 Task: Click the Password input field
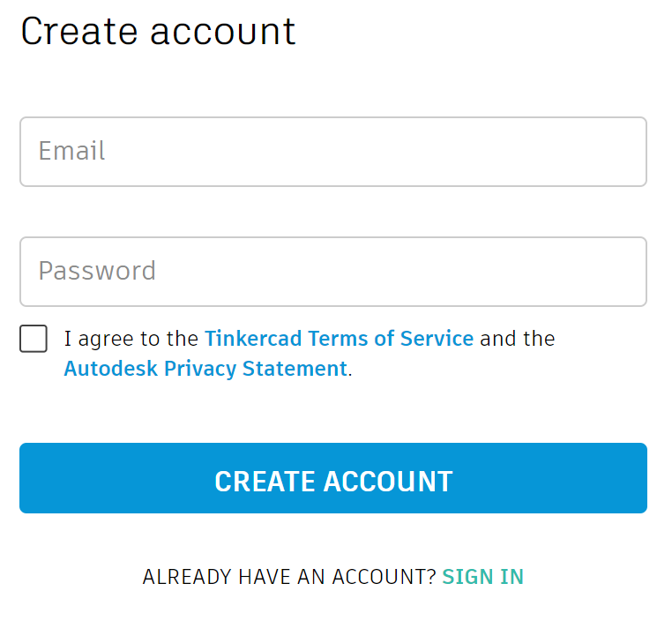(x=333, y=272)
